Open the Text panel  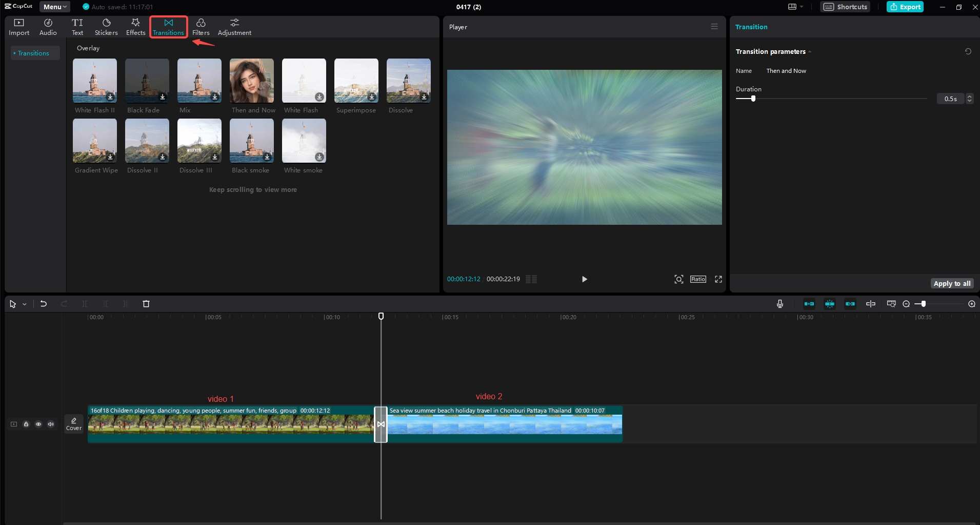pos(77,27)
